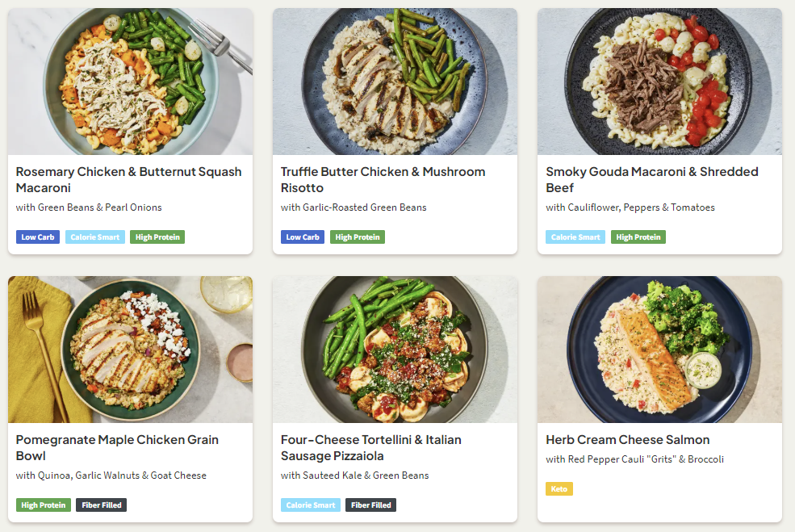Click the Smoky Gouda Macaroni dish photo
Image resolution: width=795 pixels, height=532 pixels.
659,82
